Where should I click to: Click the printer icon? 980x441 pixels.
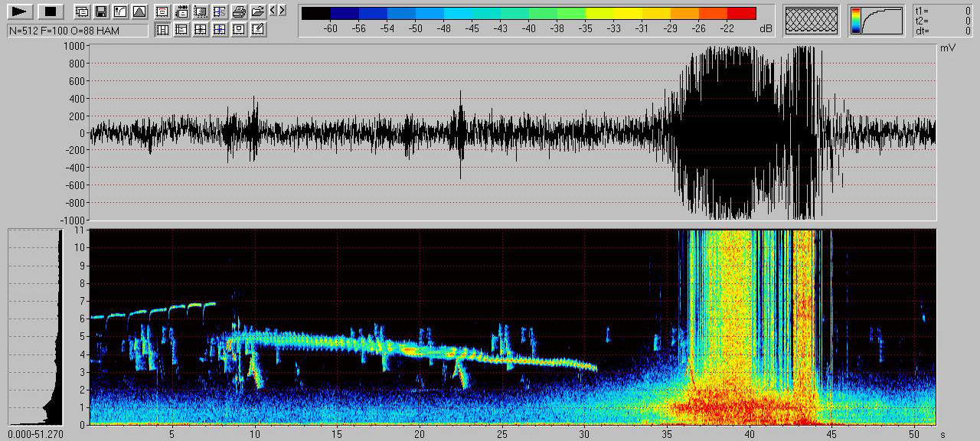pos(239,11)
